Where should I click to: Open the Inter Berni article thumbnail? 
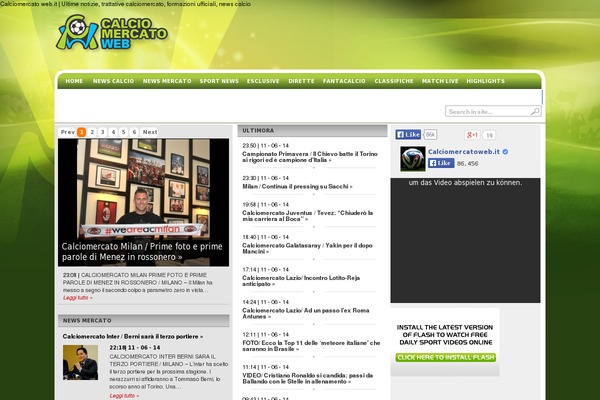tap(80, 362)
